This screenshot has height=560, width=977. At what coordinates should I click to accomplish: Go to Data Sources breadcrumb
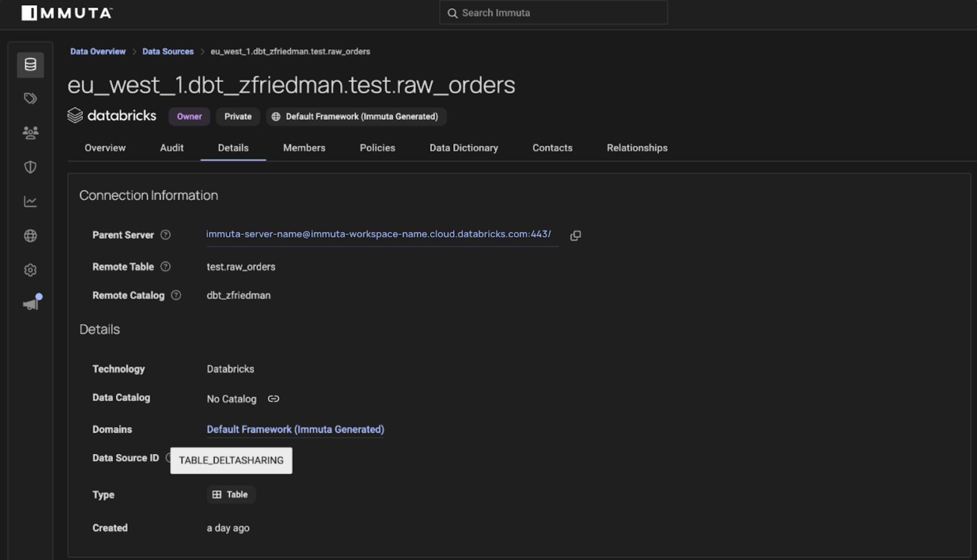coord(168,52)
